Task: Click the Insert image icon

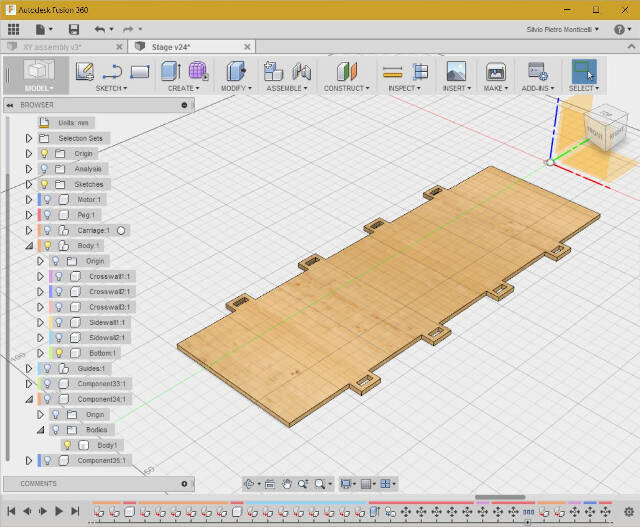Action: (456, 71)
